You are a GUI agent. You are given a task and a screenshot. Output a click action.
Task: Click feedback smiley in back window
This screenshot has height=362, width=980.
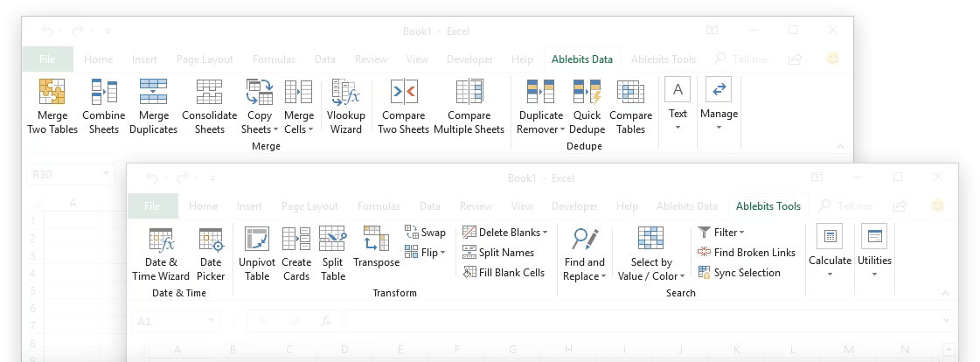point(832,59)
